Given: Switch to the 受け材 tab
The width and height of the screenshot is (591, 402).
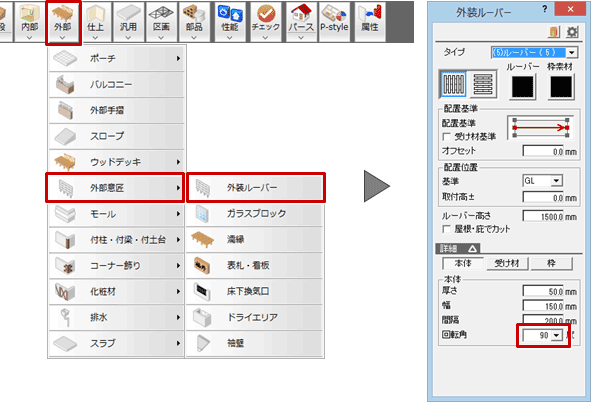Looking at the screenshot, I should point(507,263).
